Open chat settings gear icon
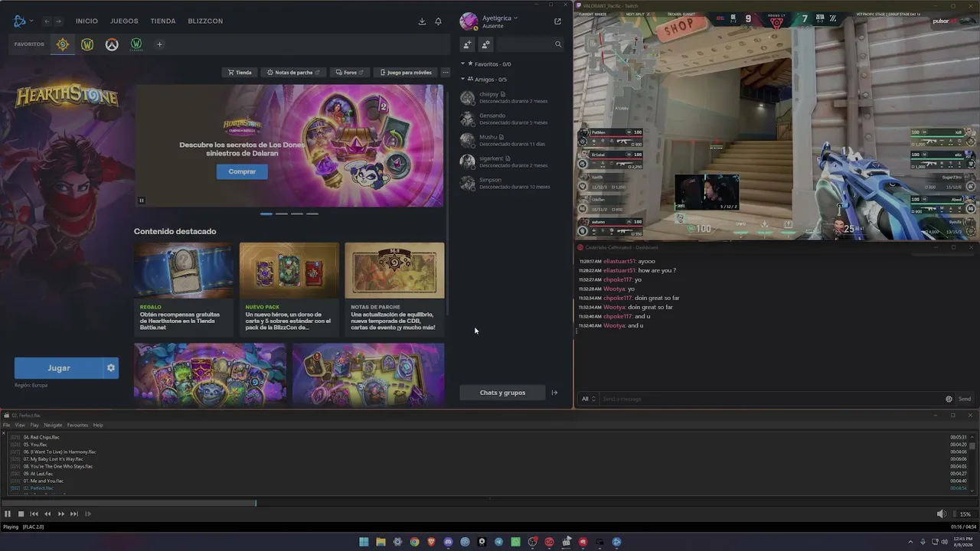Screen dimensions: 980x551 coord(949,399)
